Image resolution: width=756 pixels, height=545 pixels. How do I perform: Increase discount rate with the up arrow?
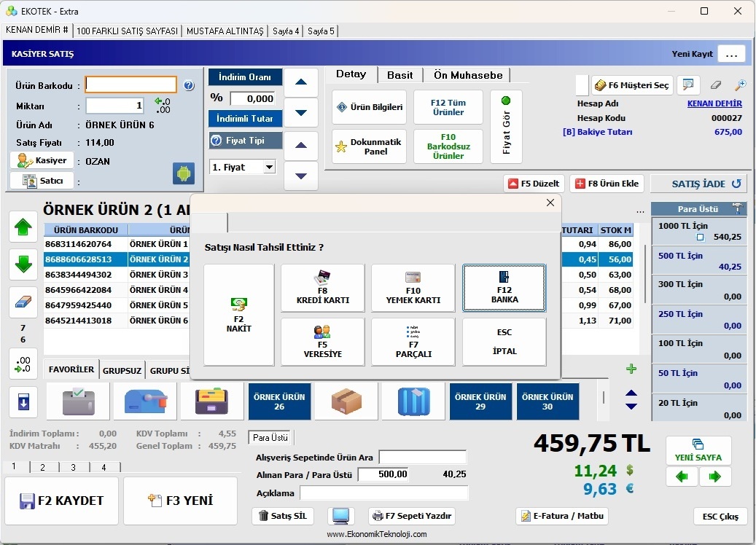click(301, 82)
